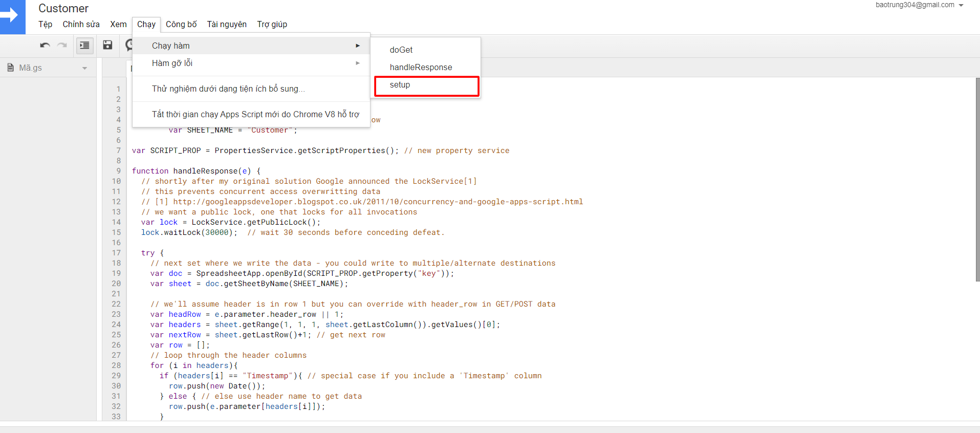980x433 pixels.
Task: Expand the Hàm gỡ lỗi submenu arrow
Action: point(358,63)
